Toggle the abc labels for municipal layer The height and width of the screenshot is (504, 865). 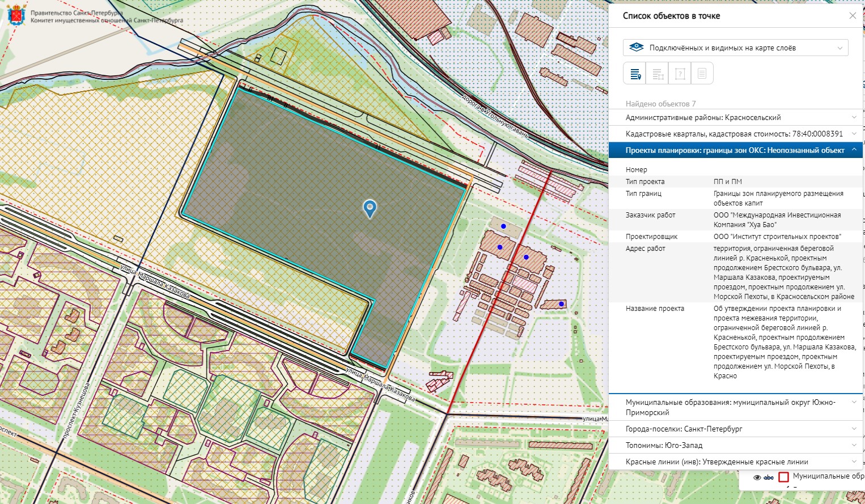(x=769, y=477)
